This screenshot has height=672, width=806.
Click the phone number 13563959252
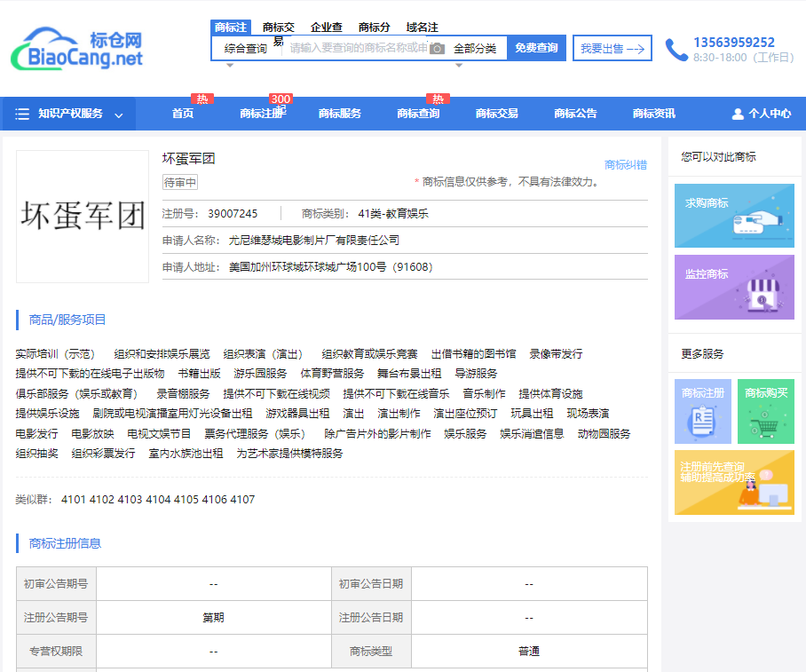pyautogui.click(x=734, y=42)
